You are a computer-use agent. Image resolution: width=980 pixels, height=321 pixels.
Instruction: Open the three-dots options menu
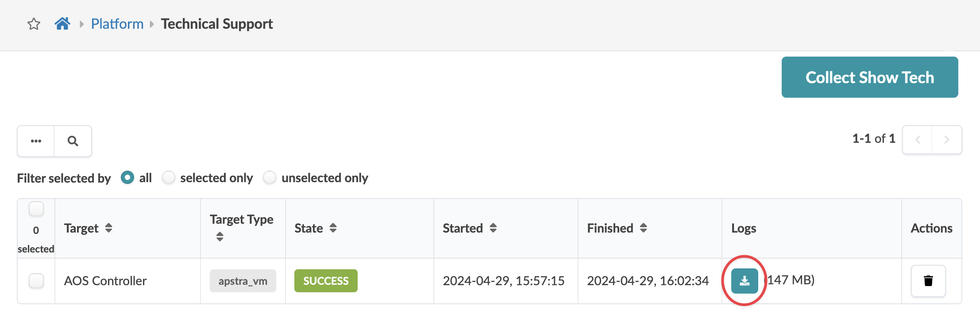coord(36,141)
